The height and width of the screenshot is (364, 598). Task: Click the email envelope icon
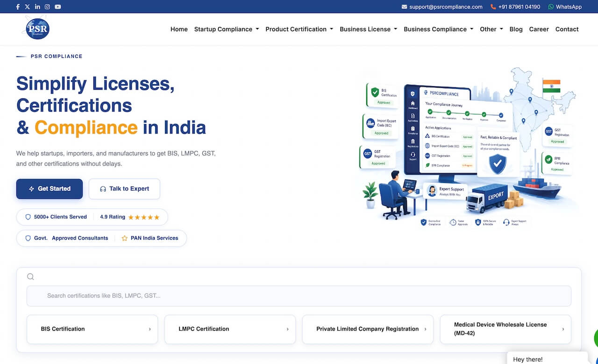405,7
